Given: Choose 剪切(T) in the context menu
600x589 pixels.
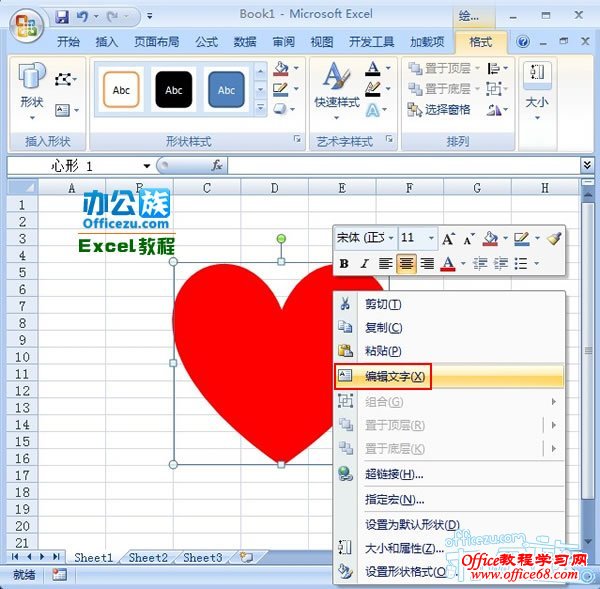Looking at the screenshot, I should click(x=449, y=304).
